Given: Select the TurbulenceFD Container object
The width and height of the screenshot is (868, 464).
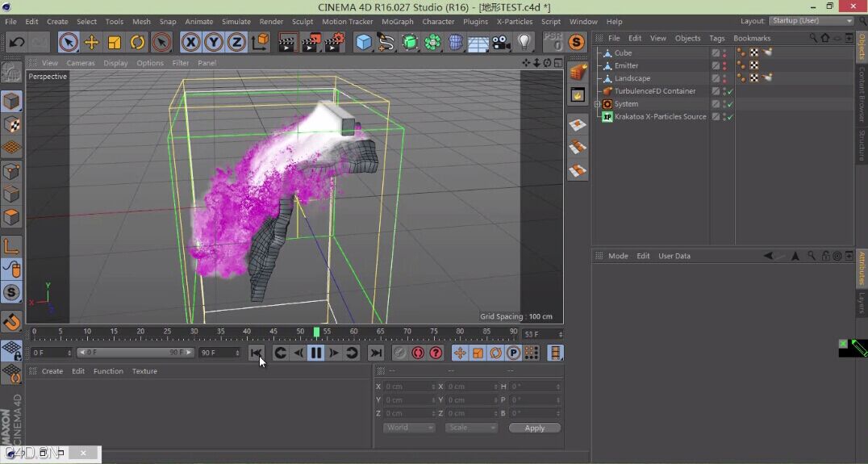Looking at the screenshot, I should [x=655, y=91].
